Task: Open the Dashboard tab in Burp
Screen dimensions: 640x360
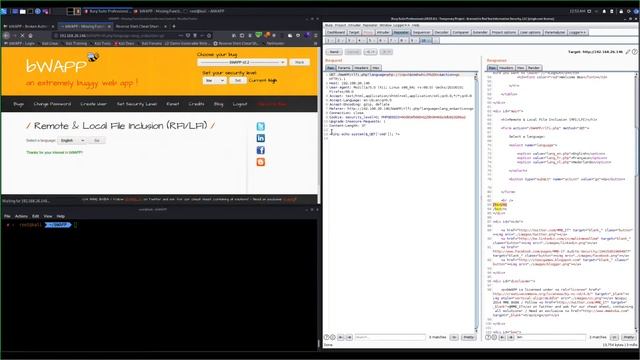Action: 336,32
